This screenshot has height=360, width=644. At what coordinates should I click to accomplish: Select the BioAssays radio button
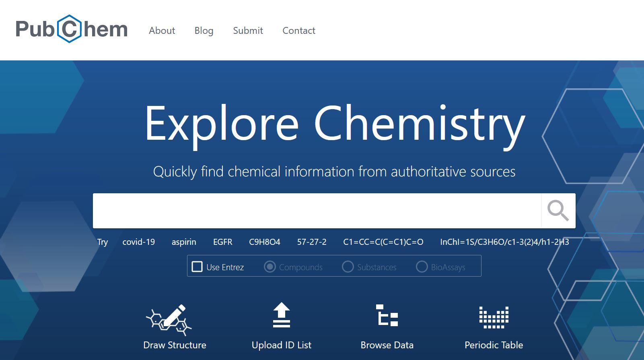click(422, 267)
